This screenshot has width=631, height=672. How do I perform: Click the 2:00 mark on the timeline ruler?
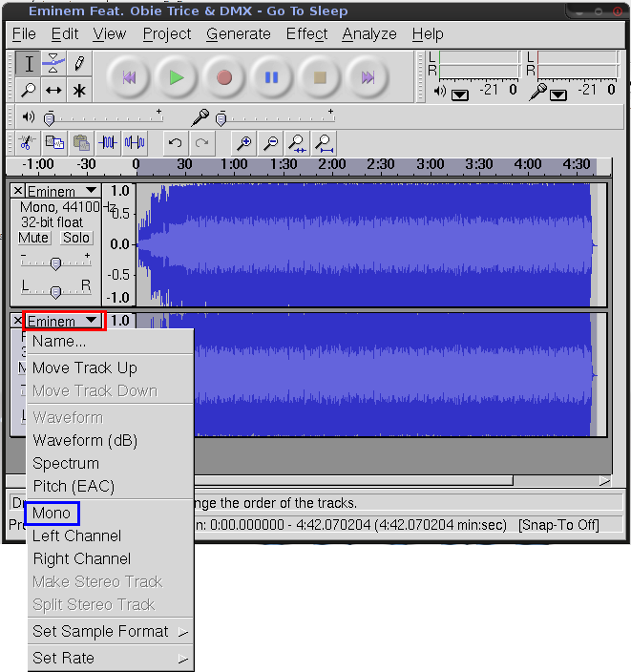[331, 164]
